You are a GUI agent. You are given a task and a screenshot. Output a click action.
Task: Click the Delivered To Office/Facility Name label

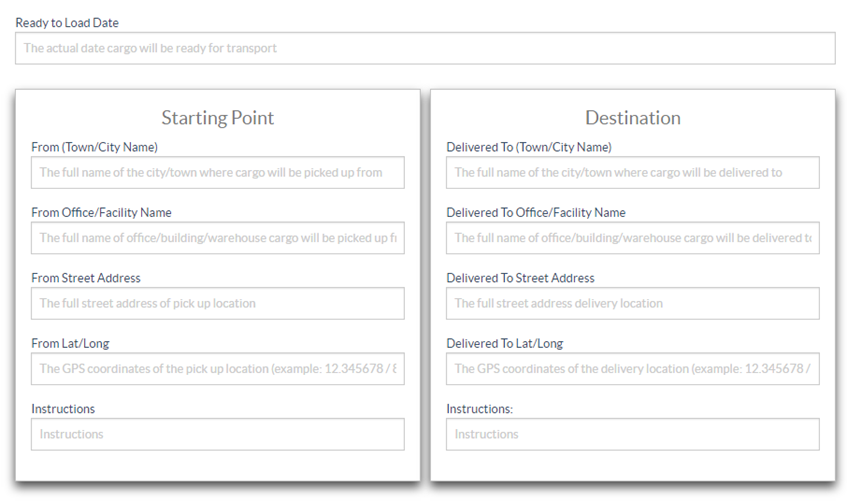[x=536, y=212]
